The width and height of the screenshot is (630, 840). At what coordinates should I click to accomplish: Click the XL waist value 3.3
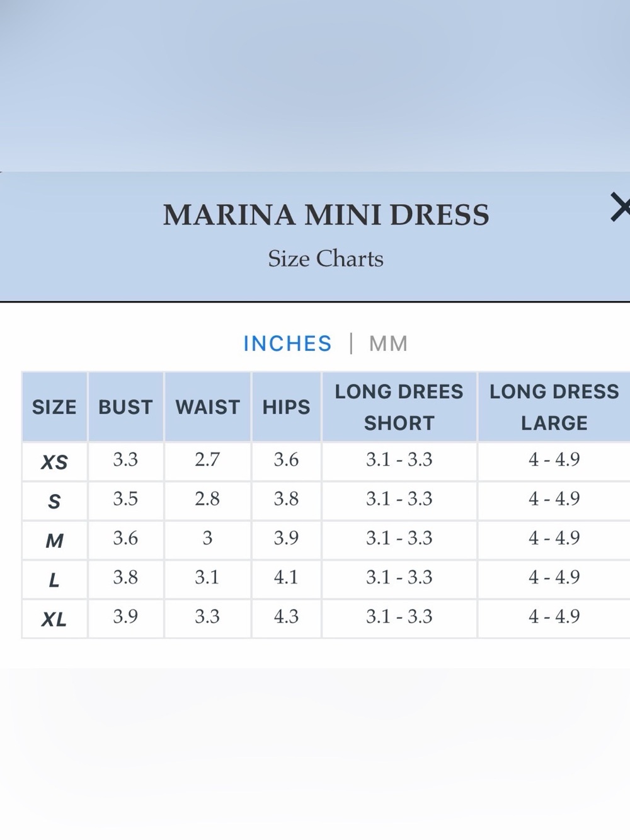pyautogui.click(x=207, y=616)
